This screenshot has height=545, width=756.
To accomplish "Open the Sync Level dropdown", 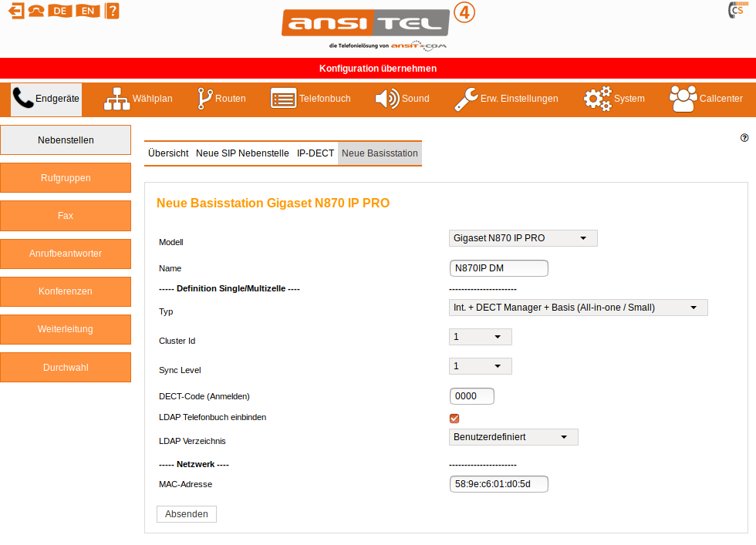I will coord(480,366).
